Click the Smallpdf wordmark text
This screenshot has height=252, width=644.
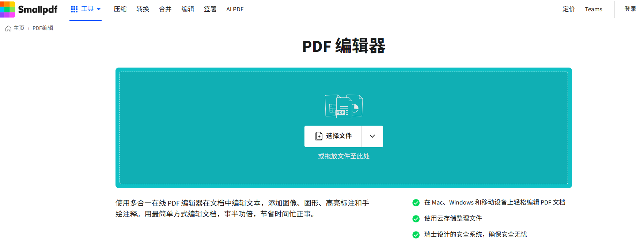(38, 9)
